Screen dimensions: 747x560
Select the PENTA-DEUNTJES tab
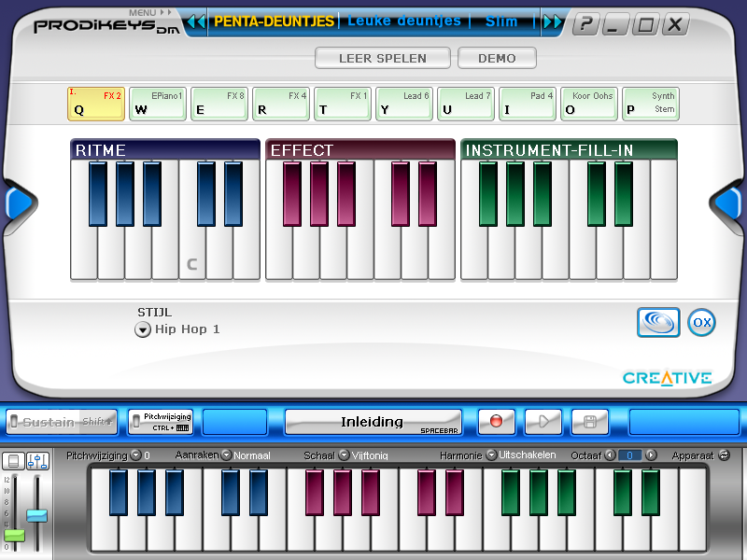point(274,21)
